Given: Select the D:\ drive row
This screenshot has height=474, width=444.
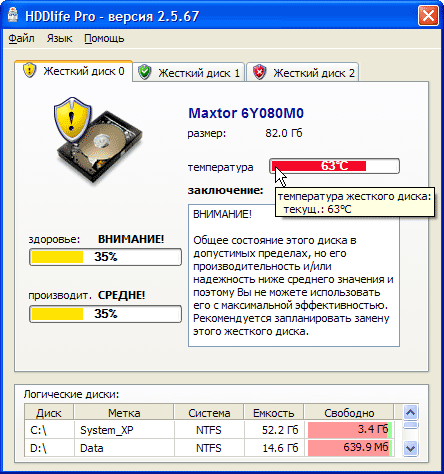Looking at the screenshot, I should click(x=209, y=448).
